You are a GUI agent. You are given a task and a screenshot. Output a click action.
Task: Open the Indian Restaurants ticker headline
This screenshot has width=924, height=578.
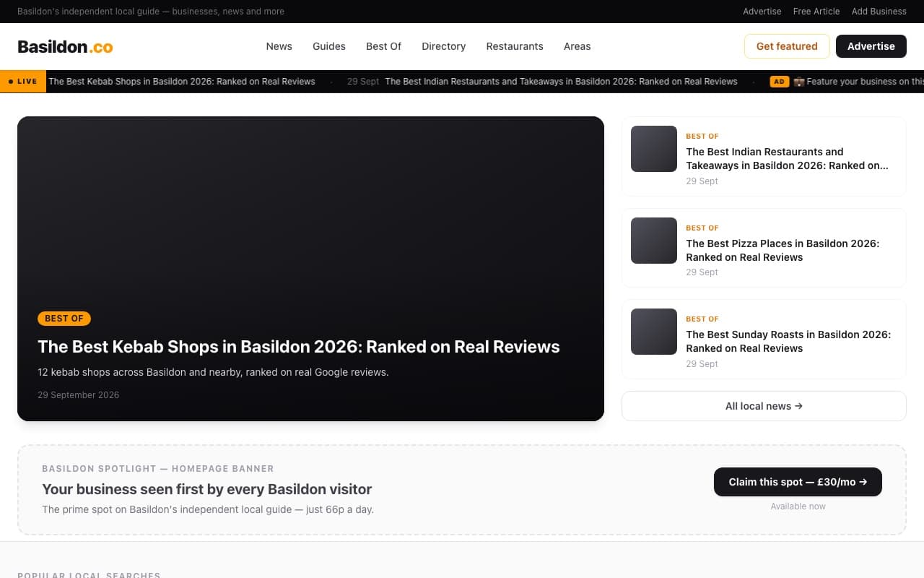[x=561, y=82]
